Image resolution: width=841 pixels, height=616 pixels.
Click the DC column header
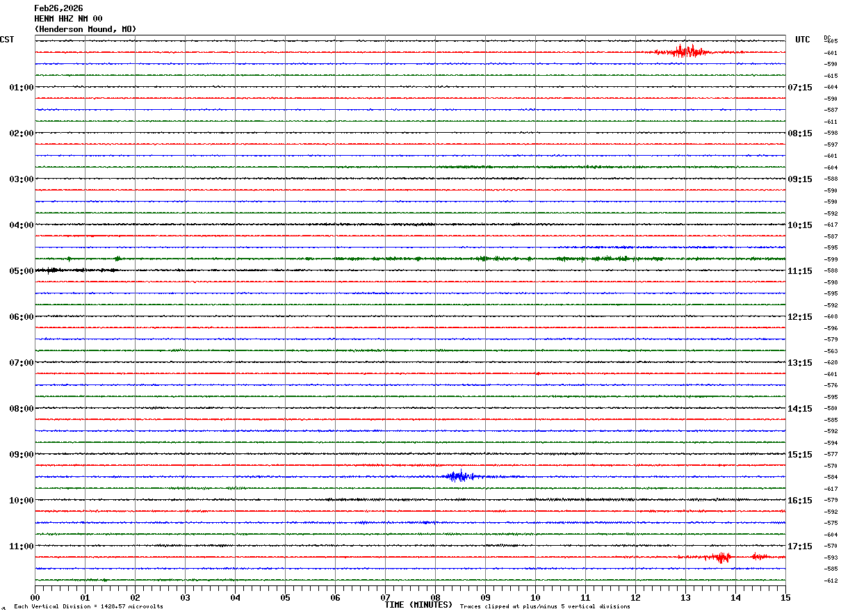827,38
